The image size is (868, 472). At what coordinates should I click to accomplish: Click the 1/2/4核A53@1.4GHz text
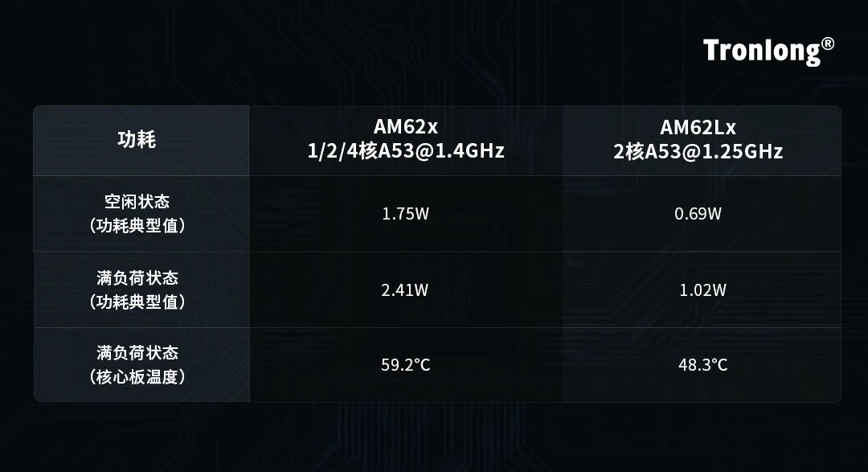406,151
